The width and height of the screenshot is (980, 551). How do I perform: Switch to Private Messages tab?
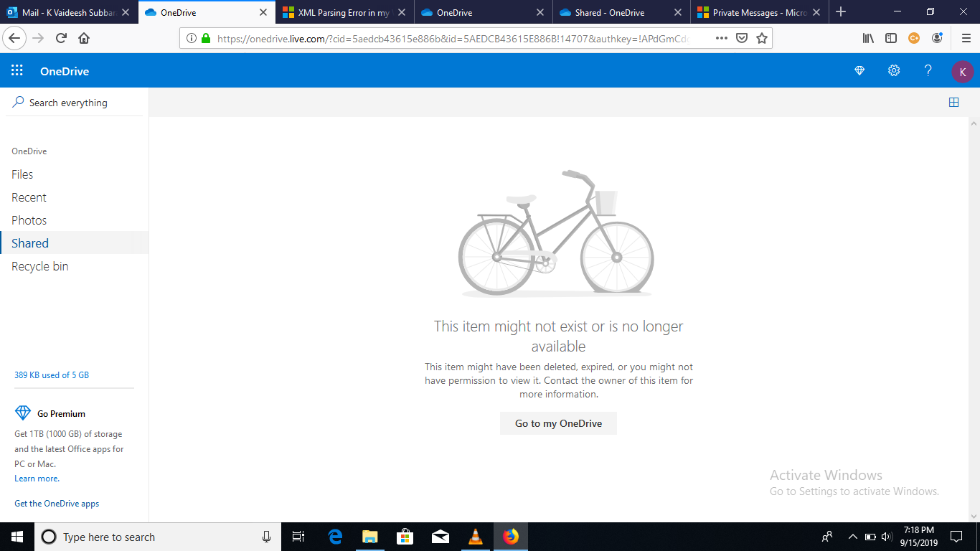click(759, 12)
